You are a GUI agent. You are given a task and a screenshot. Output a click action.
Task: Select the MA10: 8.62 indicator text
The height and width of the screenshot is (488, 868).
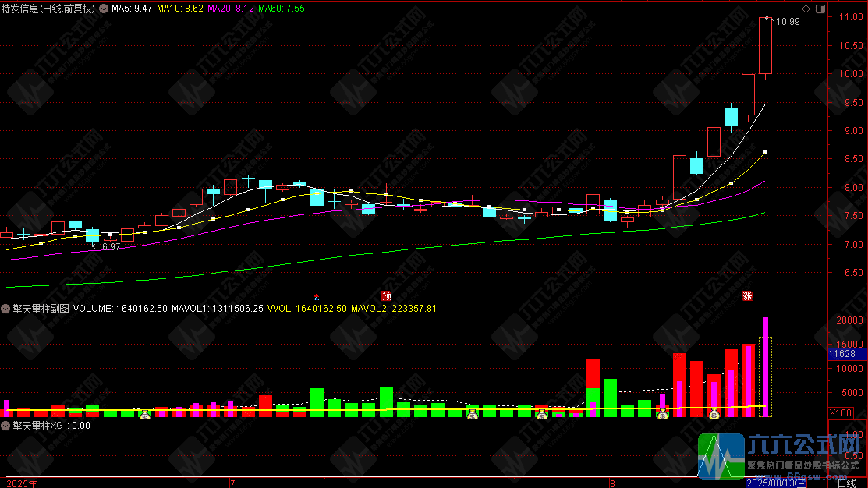click(x=180, y=9)
